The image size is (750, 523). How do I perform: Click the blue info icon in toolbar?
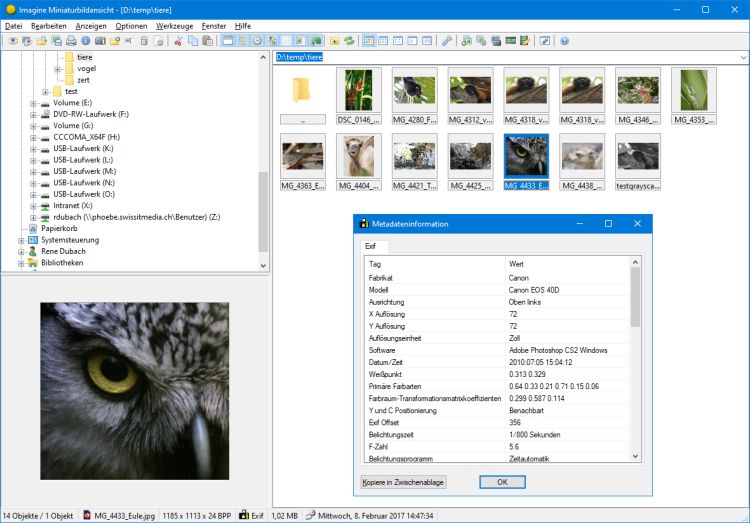pos(86,41)
